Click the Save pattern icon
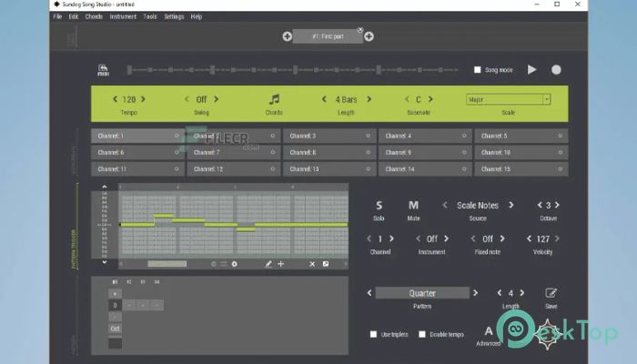The height and width of the screenshot is (364, 637). pos(551,293)
